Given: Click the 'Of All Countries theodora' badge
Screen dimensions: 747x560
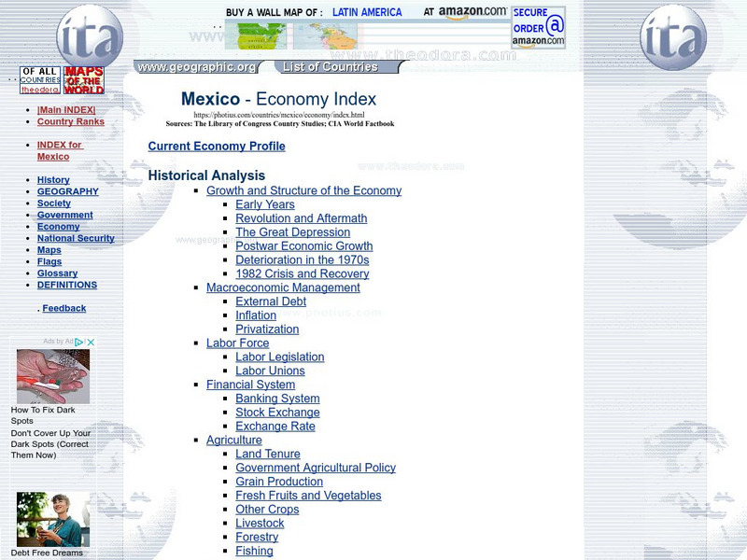Looking at the screenshot, I should tap(42, 79).
